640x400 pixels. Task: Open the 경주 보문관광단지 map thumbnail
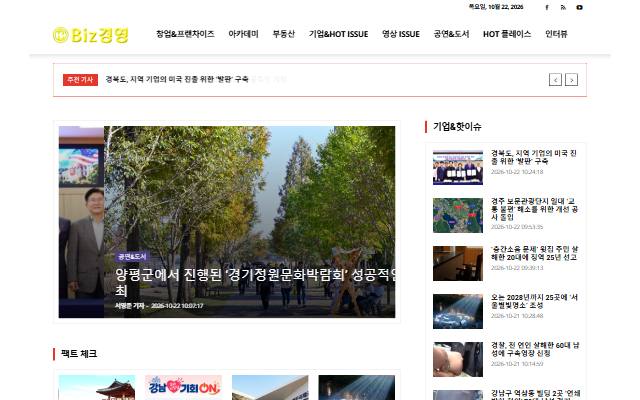pyautogui.click(x=458, y=216)
